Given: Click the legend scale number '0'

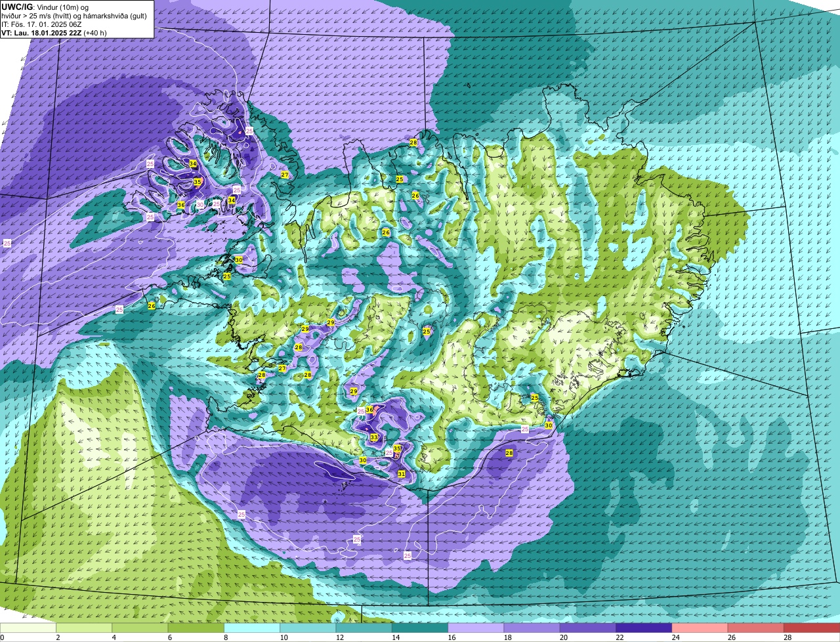Looking at the screenshot, I should tap(2, 637).
